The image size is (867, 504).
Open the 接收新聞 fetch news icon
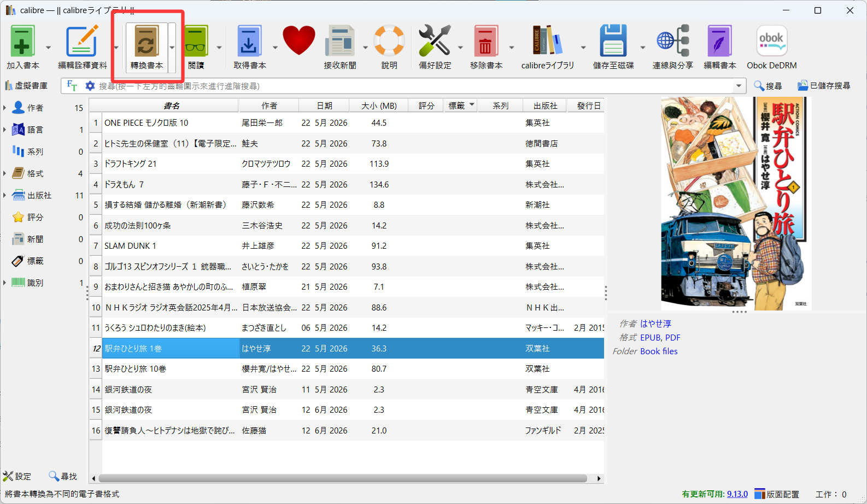click(340, 41)
